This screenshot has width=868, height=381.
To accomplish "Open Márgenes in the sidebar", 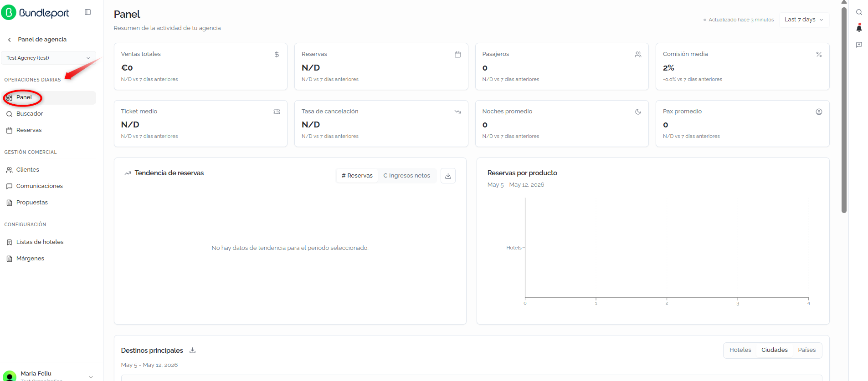I will point(49,259).
